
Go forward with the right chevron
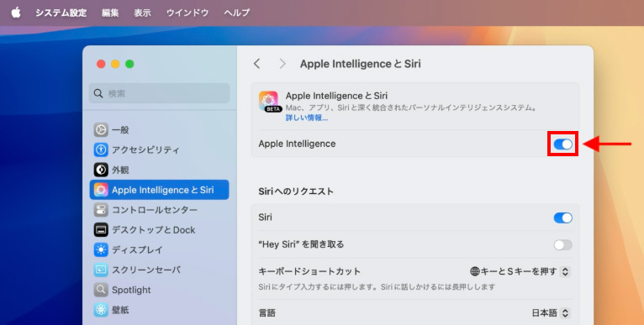282,64
